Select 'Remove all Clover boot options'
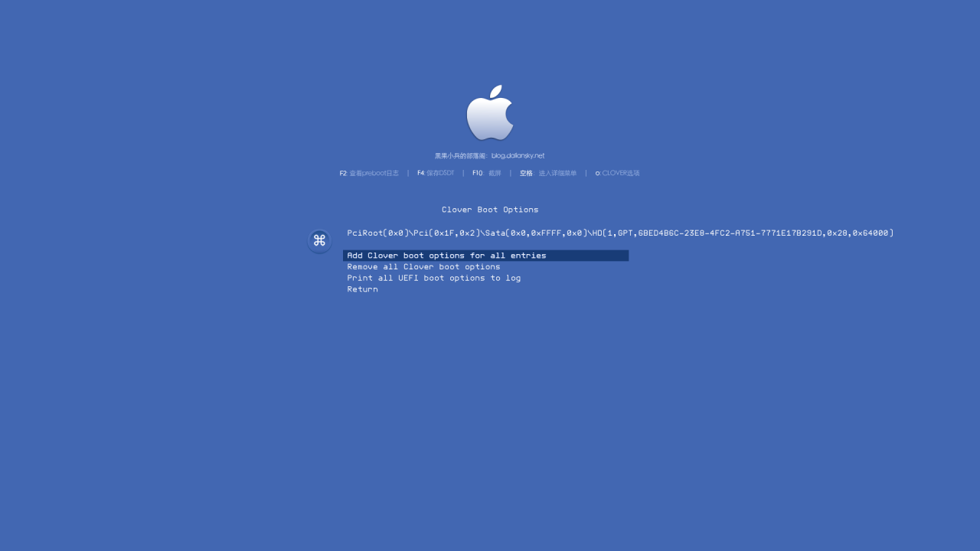The height and width of the screenshot is (551, 980). pos(424,266)
